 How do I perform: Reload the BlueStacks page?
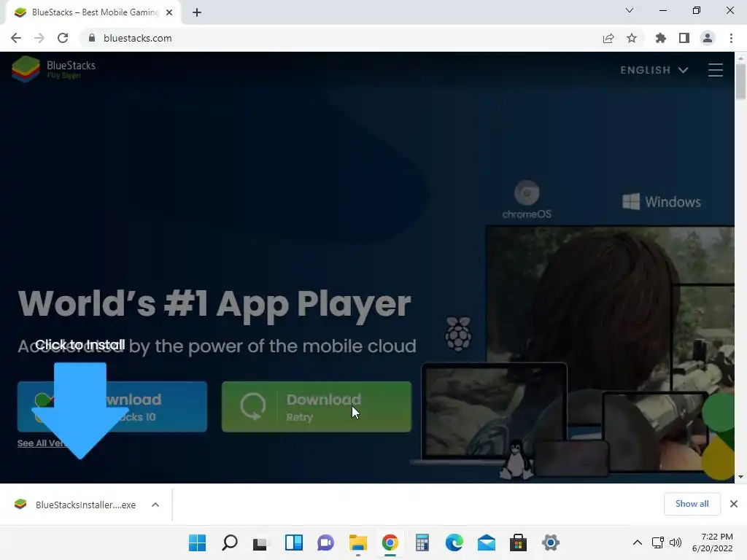[63, 38]
